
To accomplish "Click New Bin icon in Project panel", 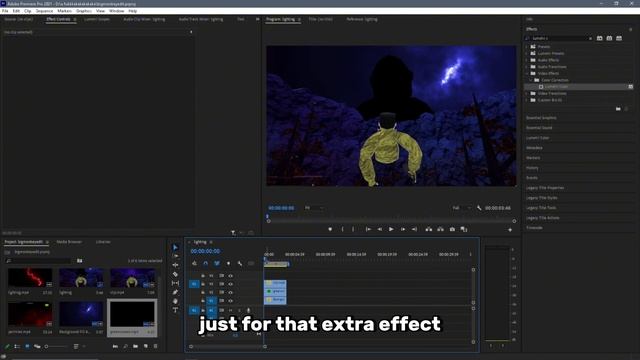I will coord(136,346).
